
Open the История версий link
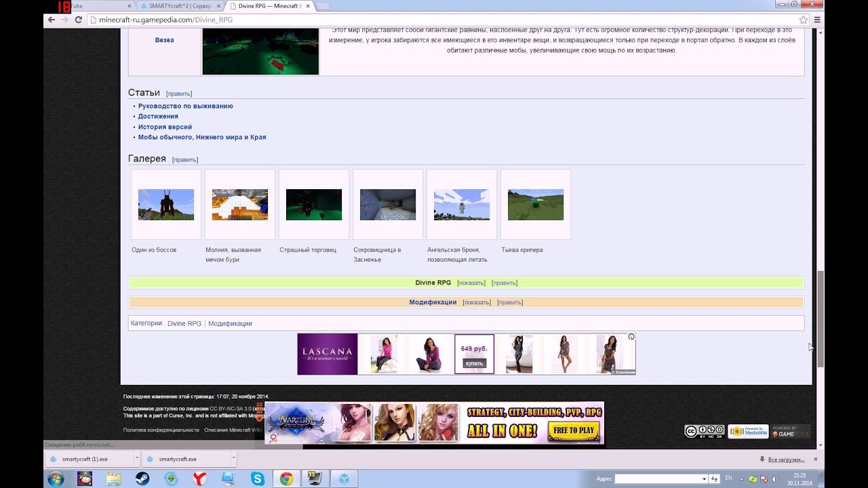tap(165, 127)
